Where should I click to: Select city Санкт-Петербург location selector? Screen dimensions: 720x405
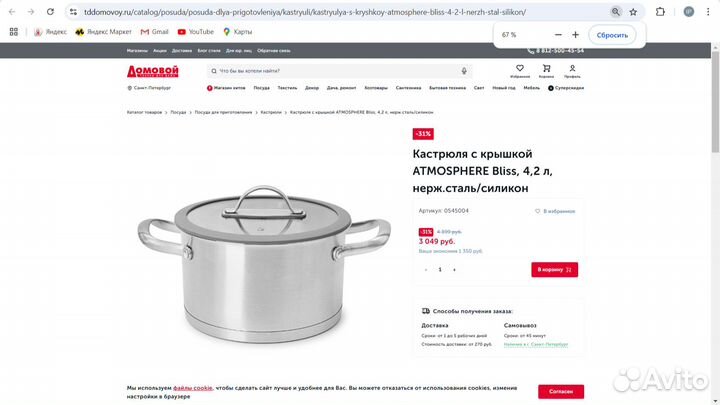(x=149, y=88)
